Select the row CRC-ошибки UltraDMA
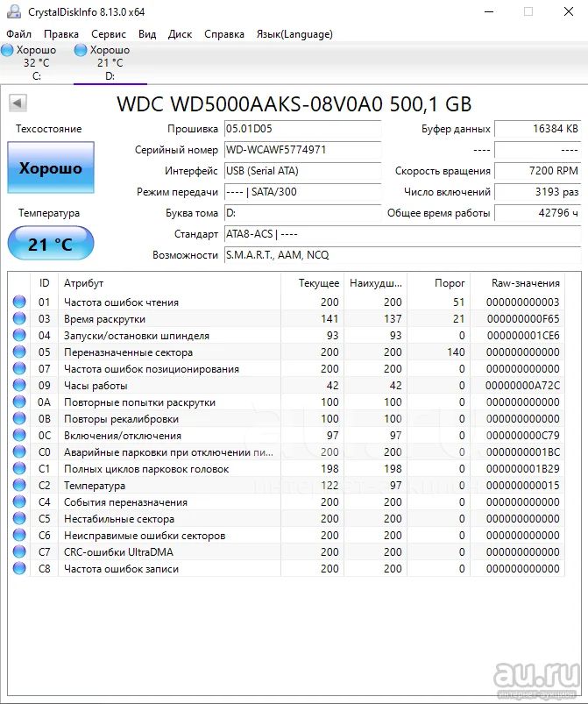588x704 pixels. [287, 551]
